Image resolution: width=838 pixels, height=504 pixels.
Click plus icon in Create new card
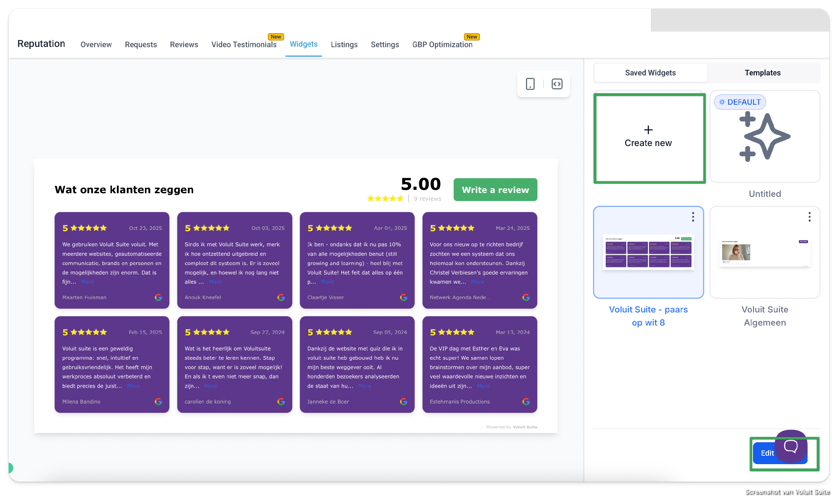[x=648, y=130]
